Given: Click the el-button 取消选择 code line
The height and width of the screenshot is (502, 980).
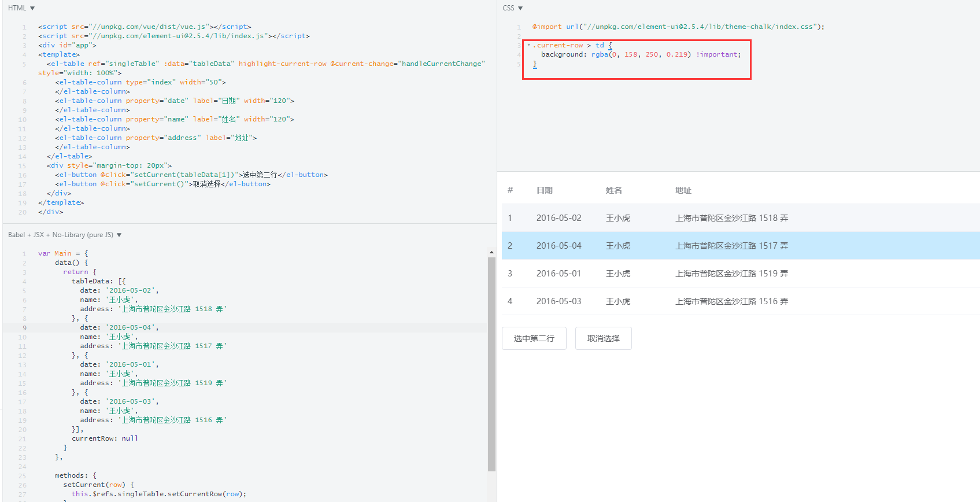Looking at the screenshot, I should click(x=162, y=184).
